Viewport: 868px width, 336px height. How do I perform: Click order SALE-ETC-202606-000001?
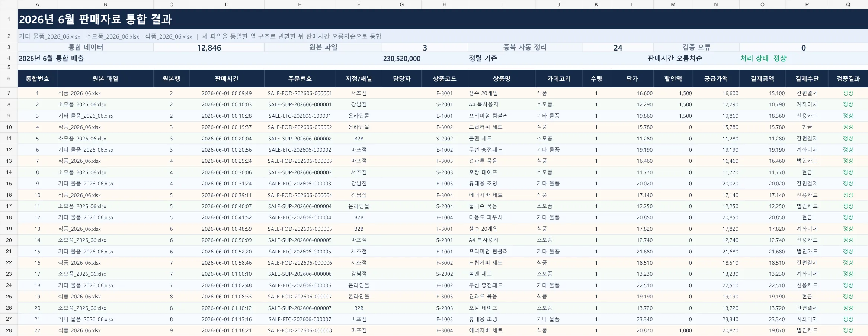300,116
